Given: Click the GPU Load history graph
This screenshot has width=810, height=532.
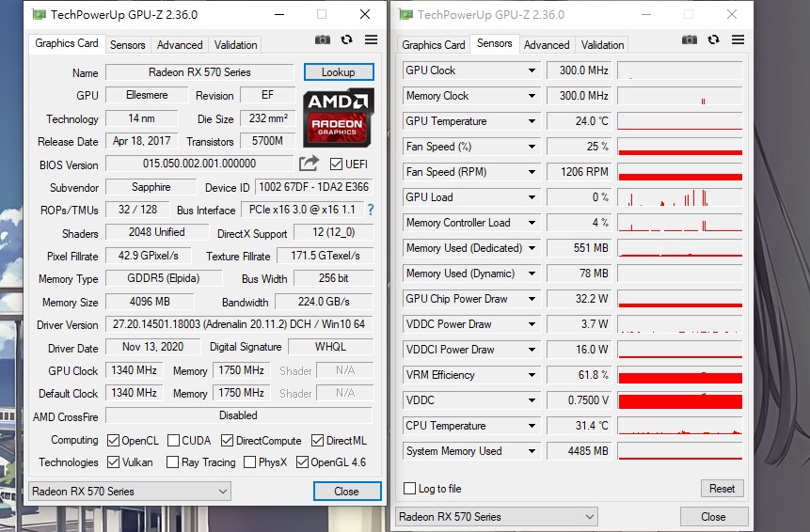Looking at the screenshot, I should [680, 197].
